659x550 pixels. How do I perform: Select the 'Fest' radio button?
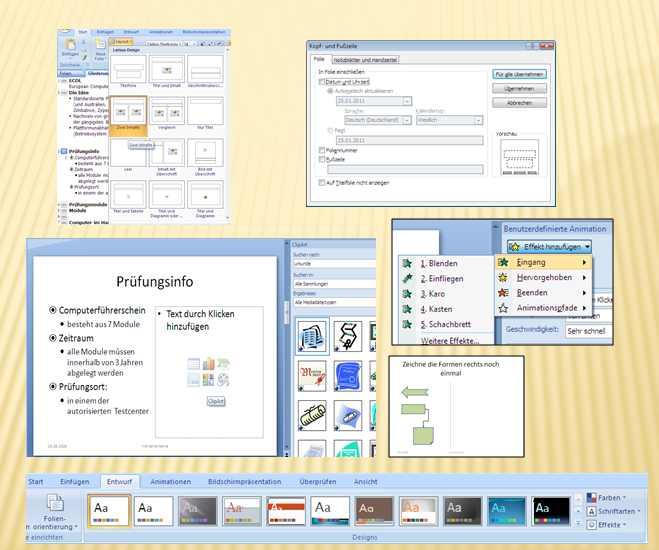pos(330,131)
